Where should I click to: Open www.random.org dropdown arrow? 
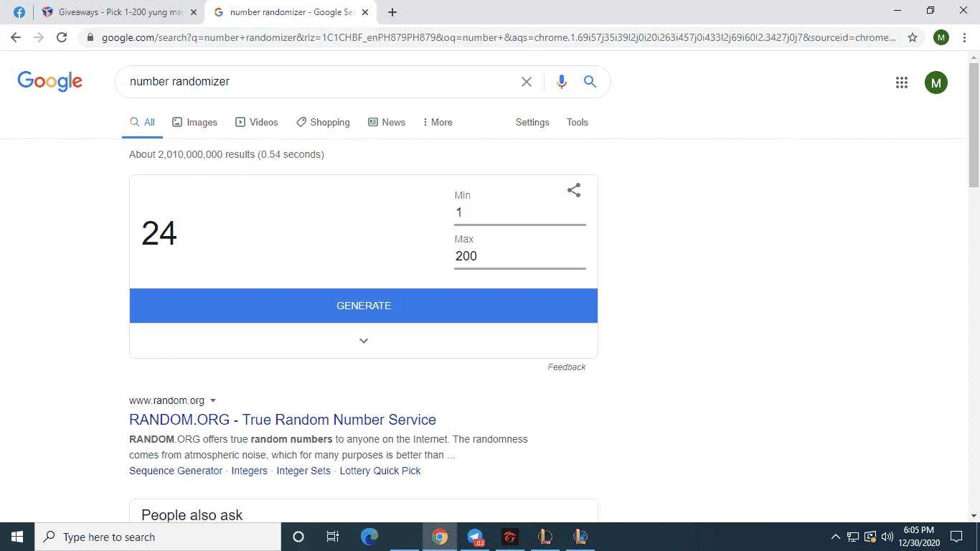tap(213, 401)
